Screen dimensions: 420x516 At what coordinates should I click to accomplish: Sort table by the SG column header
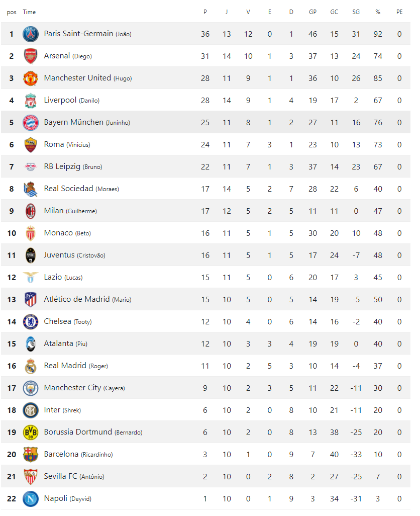click(356, 12)
